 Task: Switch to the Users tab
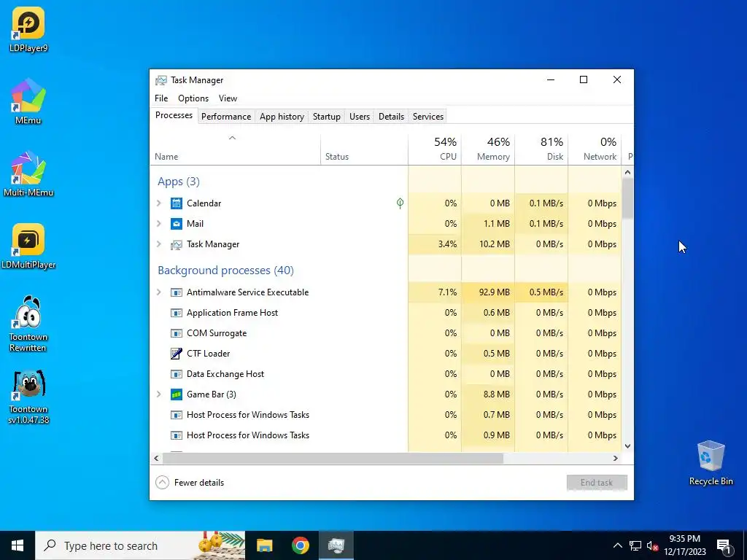(x=359, y=117)
